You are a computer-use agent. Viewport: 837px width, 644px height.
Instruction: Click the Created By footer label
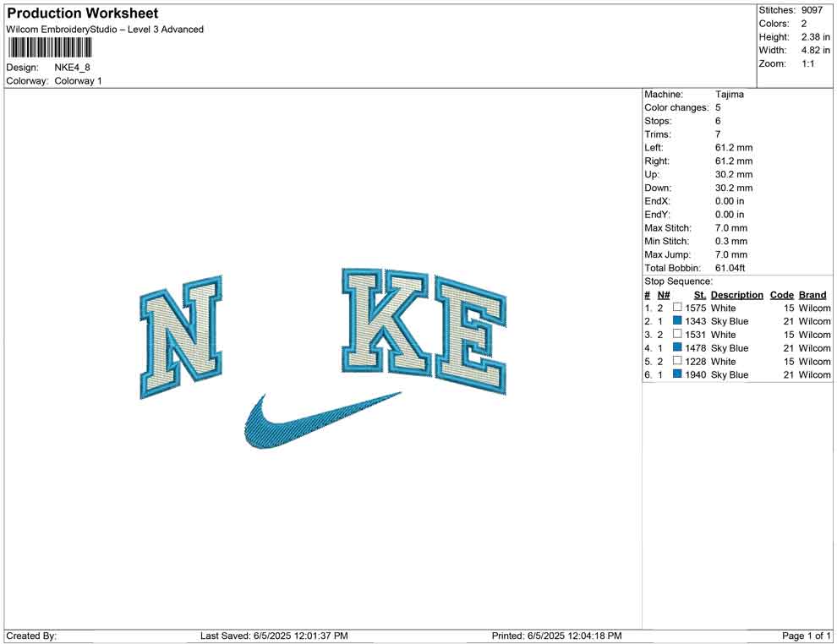(31, 636)
